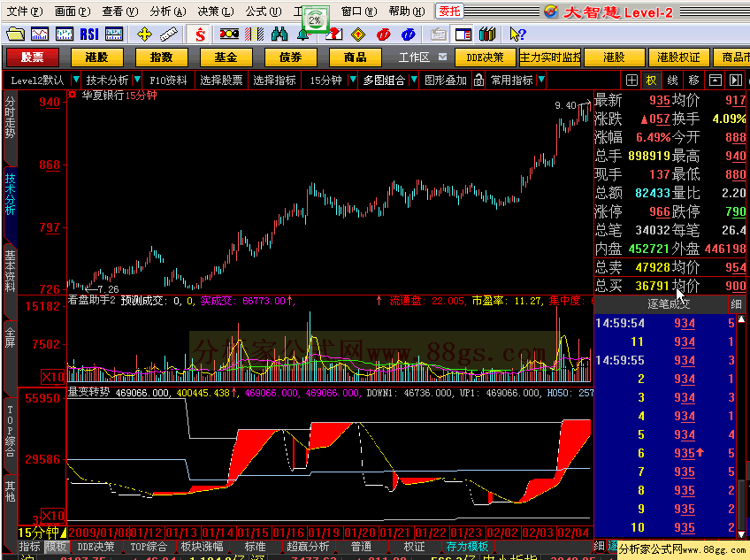Click the greyed clipboard icon in the toolbar

[438, 34]
